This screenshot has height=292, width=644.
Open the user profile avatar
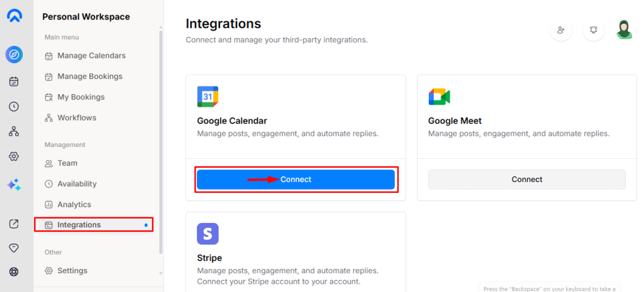623,30
